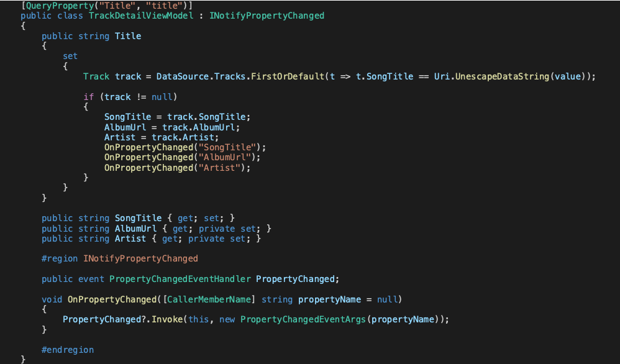
Task: Select the set keyword under Title
Action: point(70,56)
